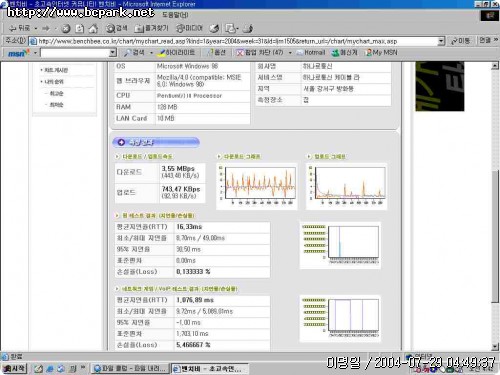Click the LAN Card value 10 MB
This screenshot has height=375, width=500.
point(166,118)
